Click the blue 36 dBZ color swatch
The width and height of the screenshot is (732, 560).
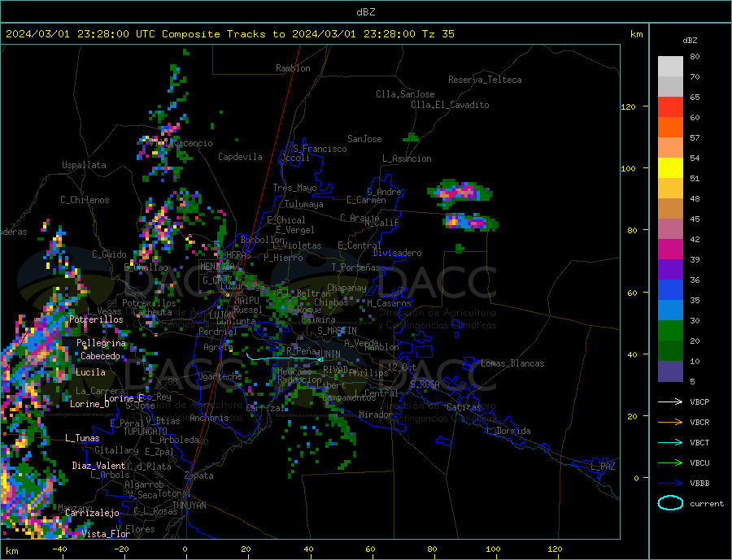tap(670, 290)
